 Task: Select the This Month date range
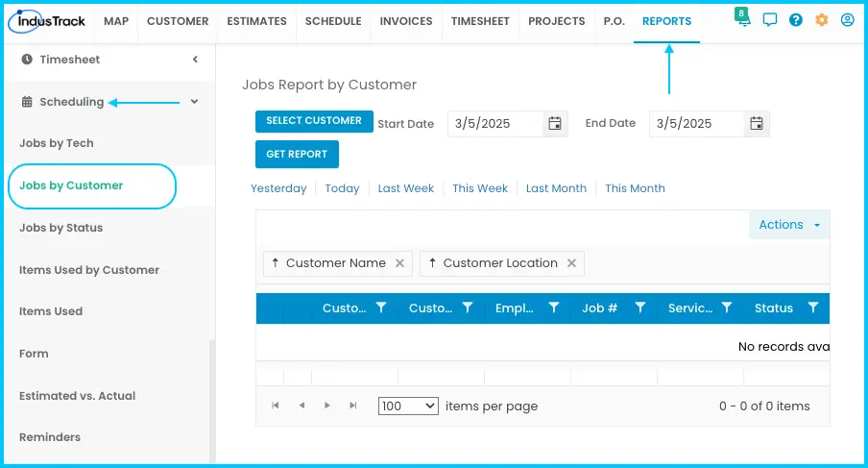tap(635, 188)
